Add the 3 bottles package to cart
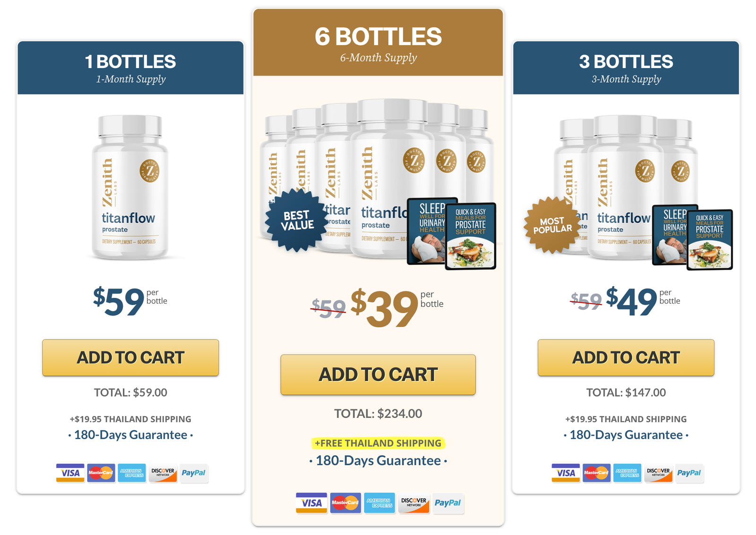 (x=626, y=357)
